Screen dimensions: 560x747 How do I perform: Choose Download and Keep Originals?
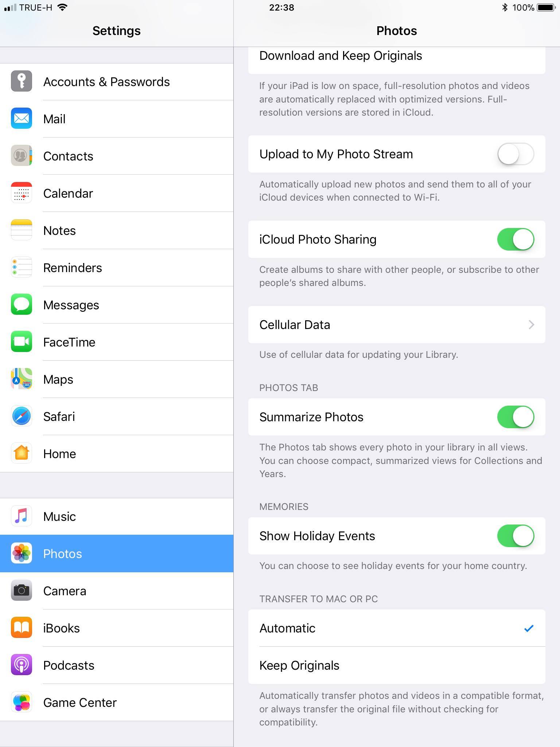(x=397, y=58)
